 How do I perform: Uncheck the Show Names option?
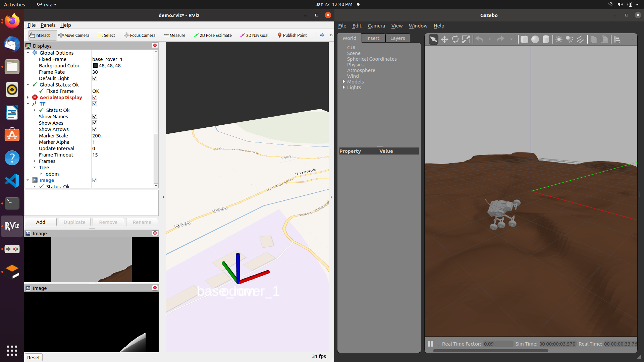95,117
